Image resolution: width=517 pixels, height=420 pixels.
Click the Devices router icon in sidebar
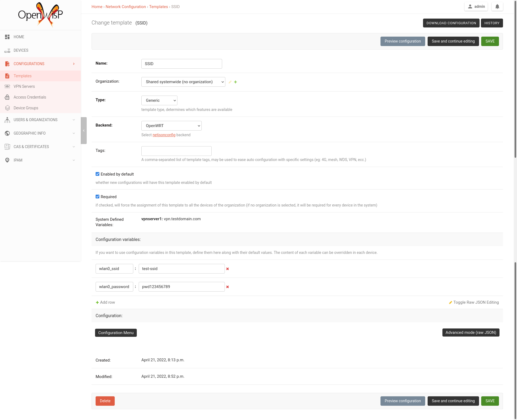pyautogui.click(x=7, y=50)
